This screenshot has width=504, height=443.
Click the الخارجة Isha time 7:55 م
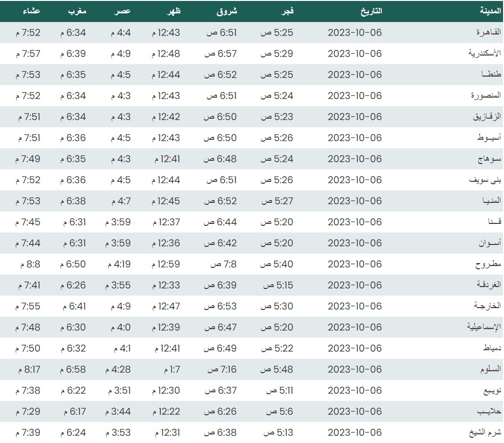pyautogui.click(x=28, y=306)
